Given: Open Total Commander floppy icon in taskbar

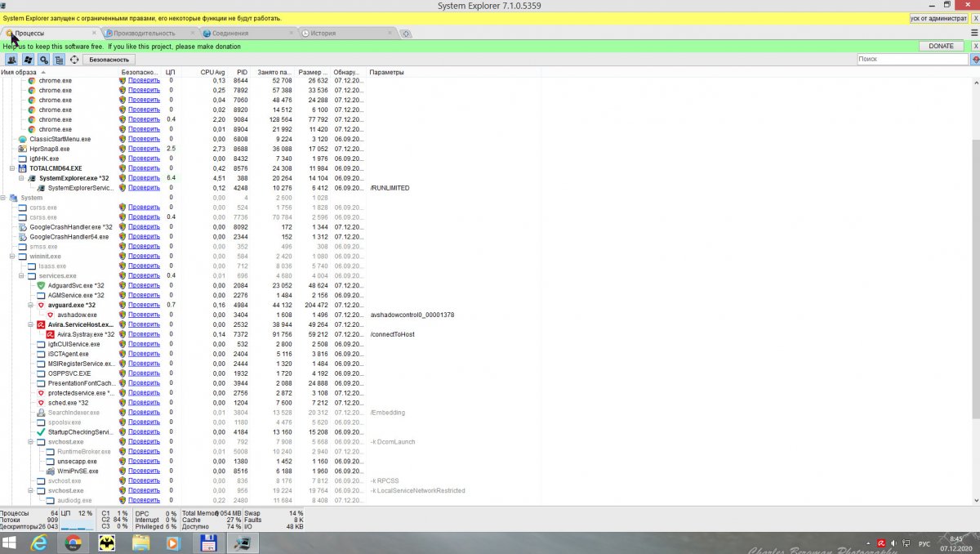Looking at the screenshot, I should click(x=208, y=543).
